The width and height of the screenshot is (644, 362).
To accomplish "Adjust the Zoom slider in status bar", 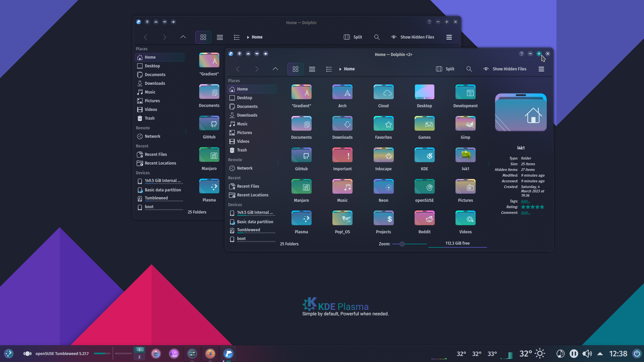I will coord(409,244).
